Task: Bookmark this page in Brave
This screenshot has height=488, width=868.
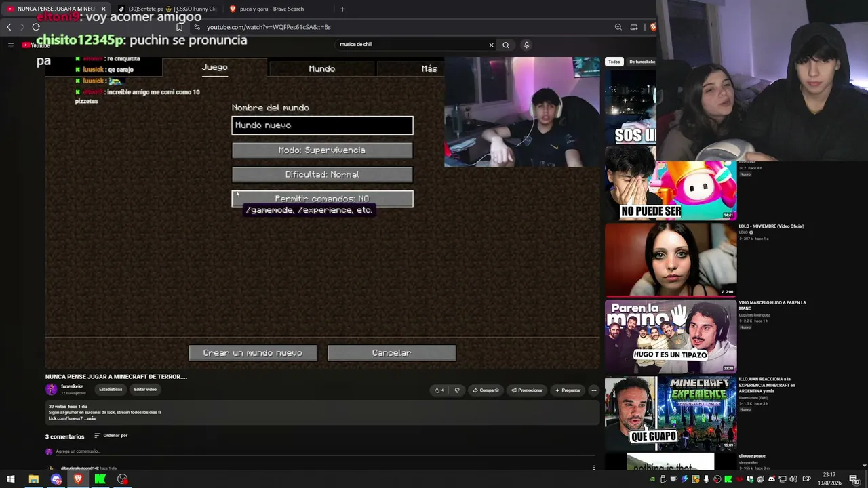Action: tap(180, 27)
